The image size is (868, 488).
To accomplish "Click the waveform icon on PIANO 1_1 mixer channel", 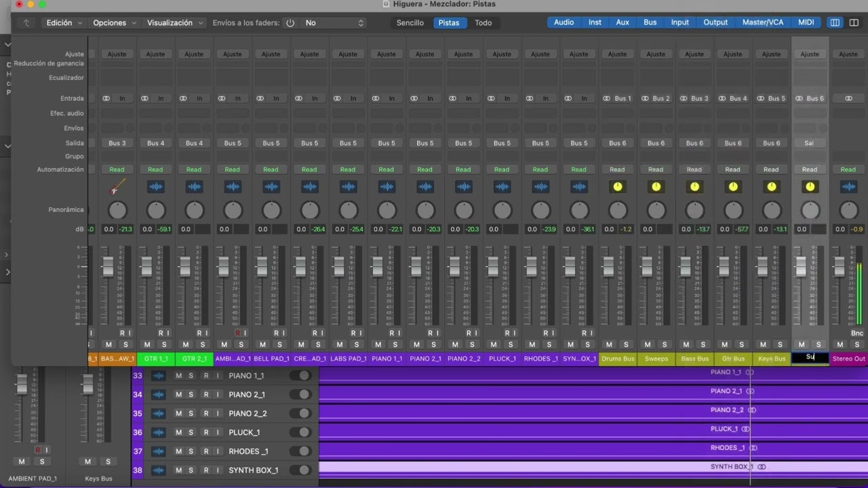I will click(x=387, y=187).
